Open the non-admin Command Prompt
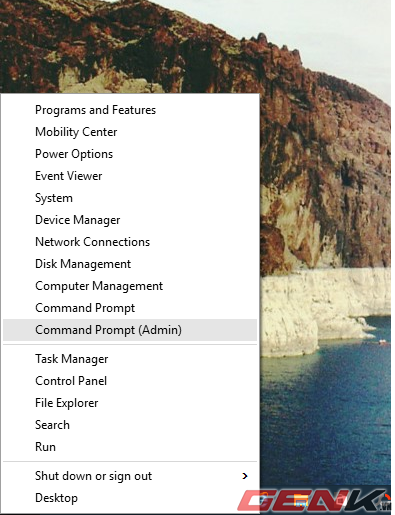Screen dimensions: 395x515 130,308
